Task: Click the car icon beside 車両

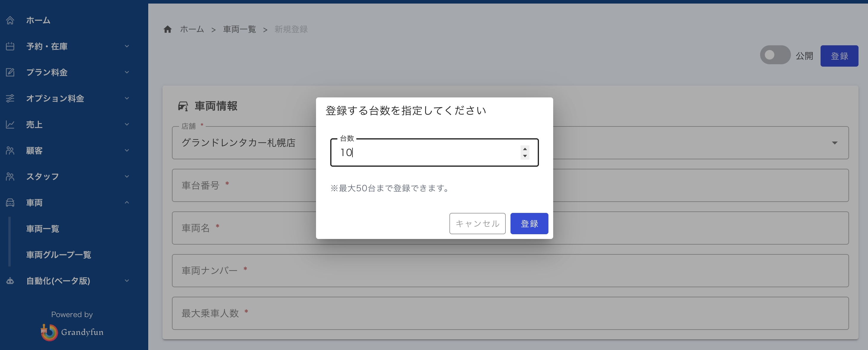Action: click(10, 203)
